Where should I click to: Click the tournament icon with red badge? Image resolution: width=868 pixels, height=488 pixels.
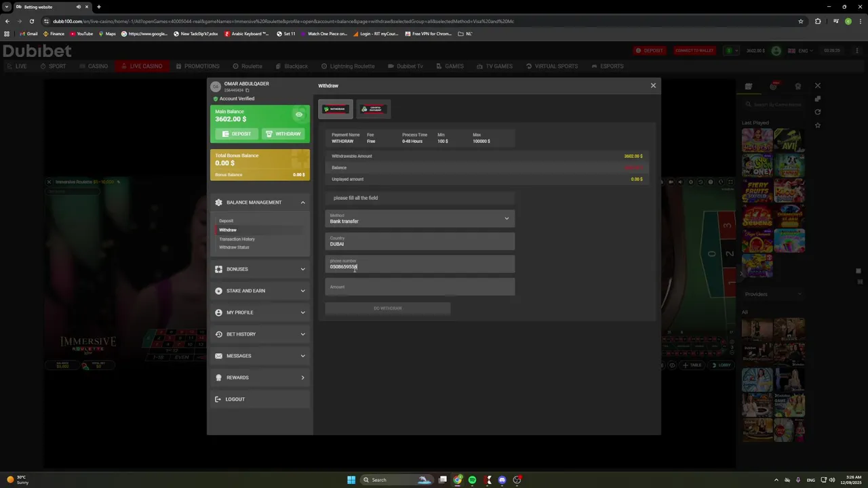(774, 86)
